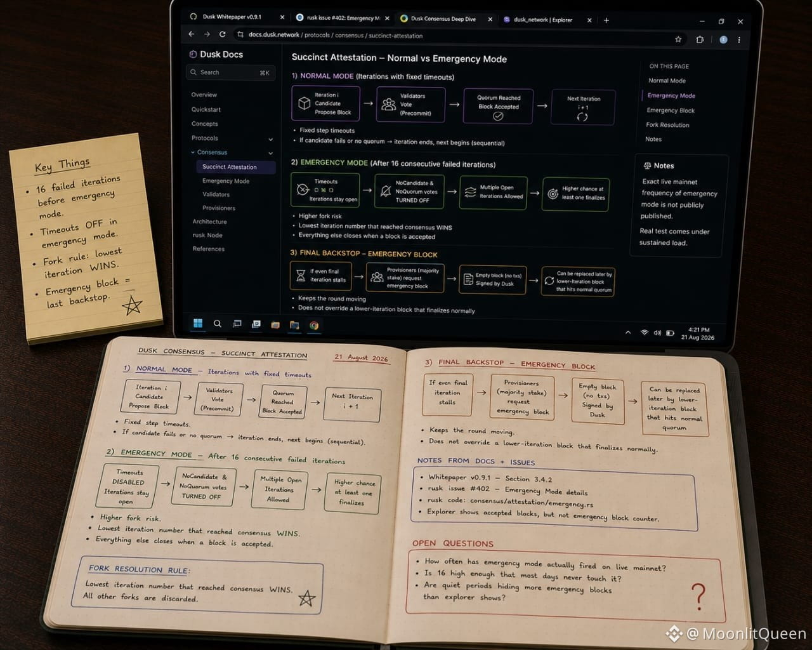Open References in the docs sidebar
This screenshot has width=812, height=650.
[x=209, y=249]
